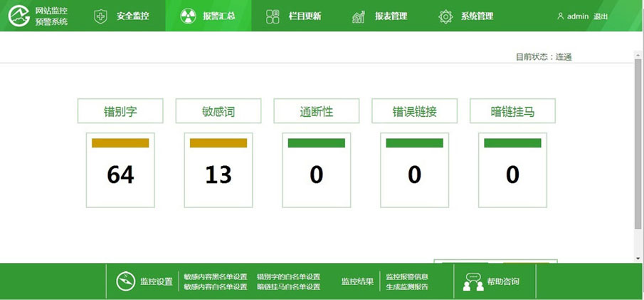Select the 错别字 category box

[x=120, y=111]
